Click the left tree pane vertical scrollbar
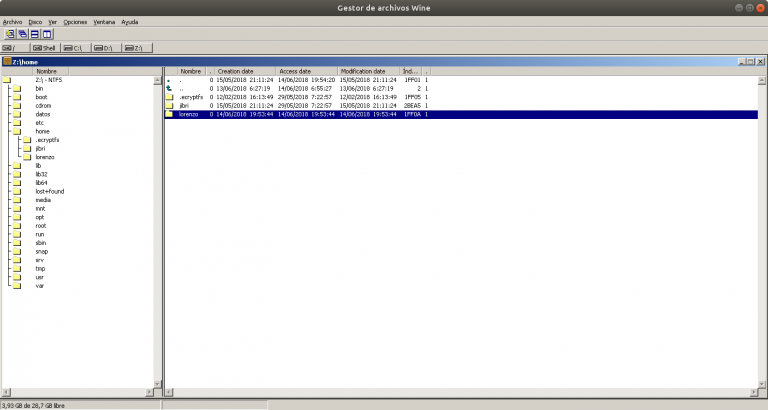Screen dimensions: 768x410 157,230
